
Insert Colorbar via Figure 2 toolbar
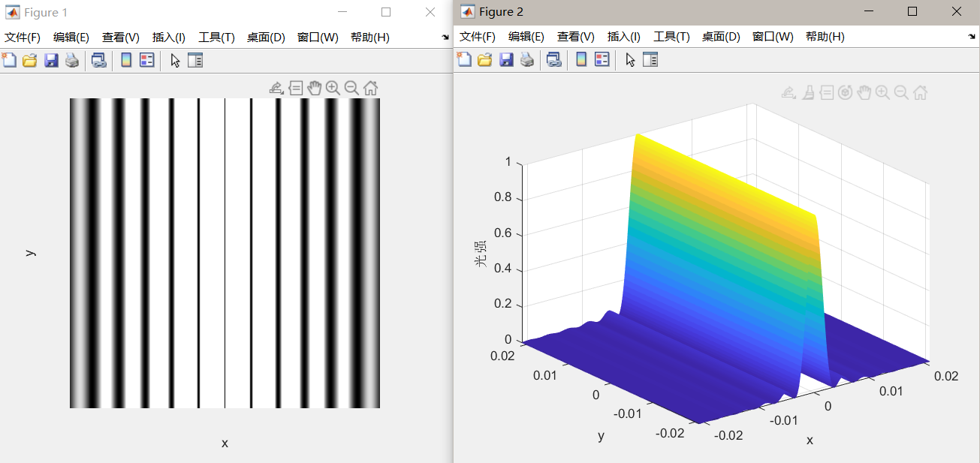[x=581, y=60]
